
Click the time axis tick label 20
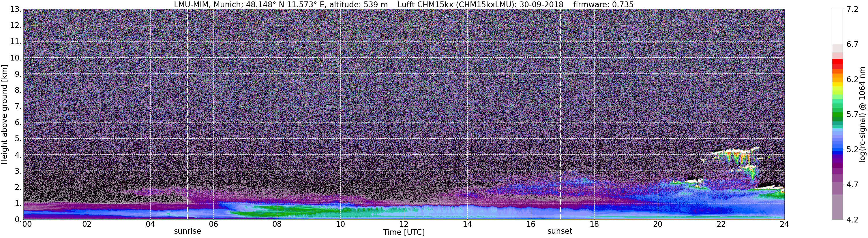[x=657, y=224]
